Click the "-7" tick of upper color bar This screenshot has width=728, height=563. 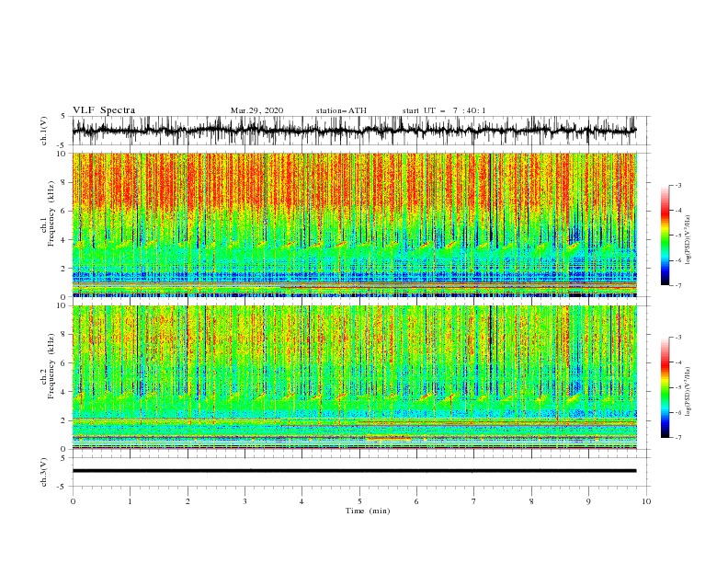[x=678, y=285]
